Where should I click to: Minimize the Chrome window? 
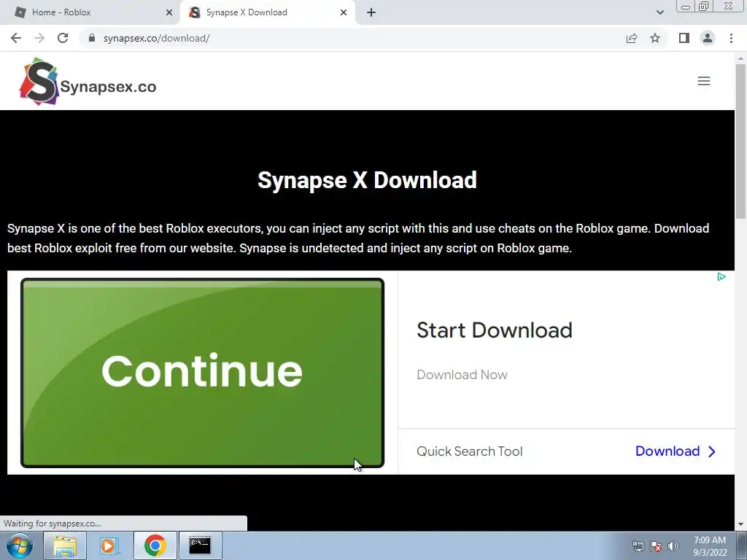coord(686,7)
